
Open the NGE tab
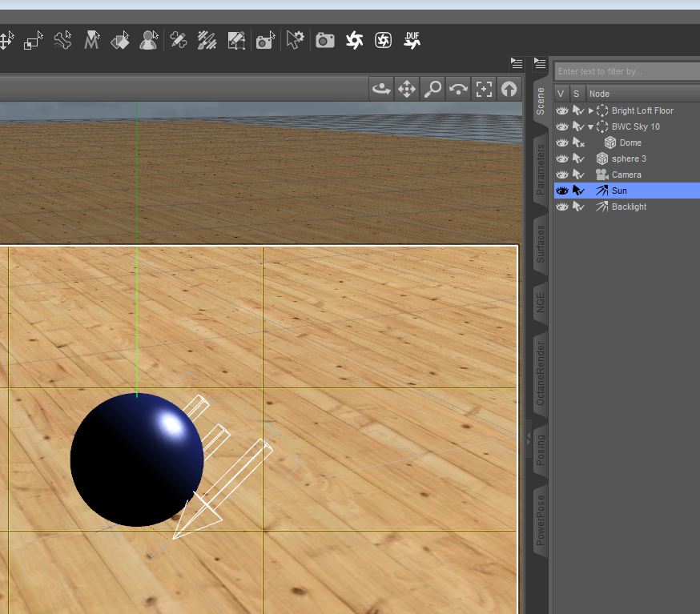coord(540,302)
